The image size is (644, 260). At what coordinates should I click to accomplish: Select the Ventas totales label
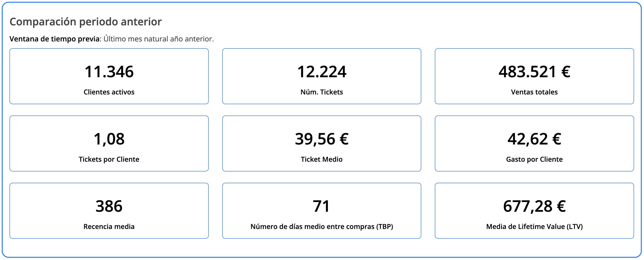(534, 92)
